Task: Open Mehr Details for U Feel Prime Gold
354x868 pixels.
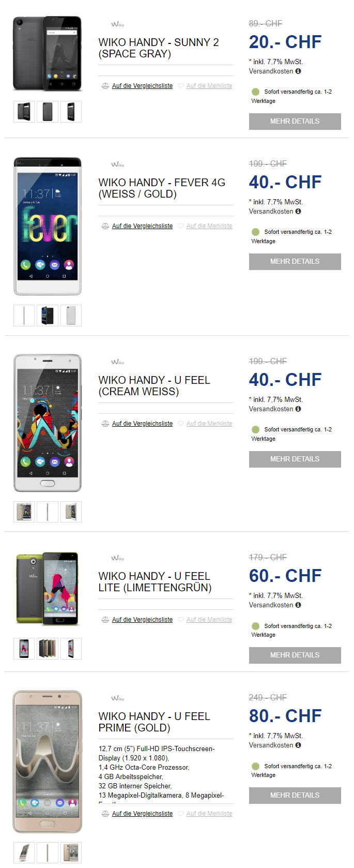Action: 295,796
